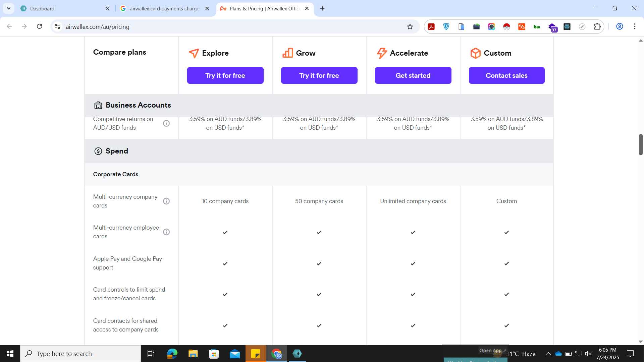Open Sticky Notes from the taskbar
The width and height of the screenshot is (644, 362).
[256, 354]
